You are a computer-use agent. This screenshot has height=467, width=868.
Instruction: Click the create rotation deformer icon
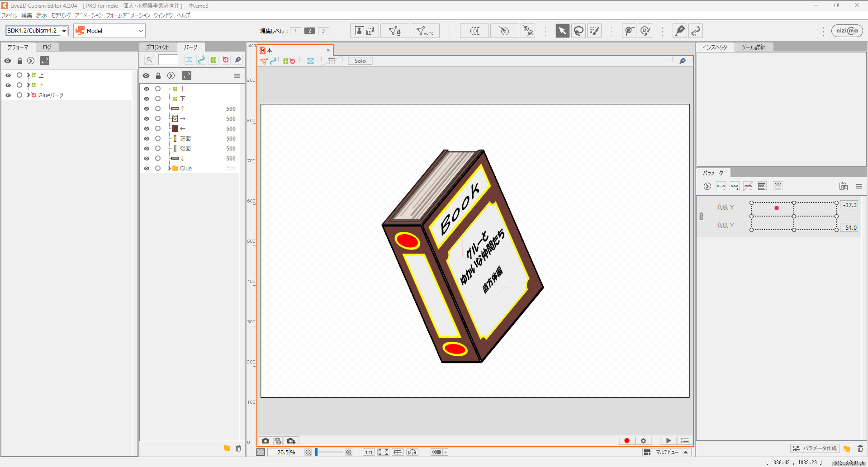(x=504, y=31)
